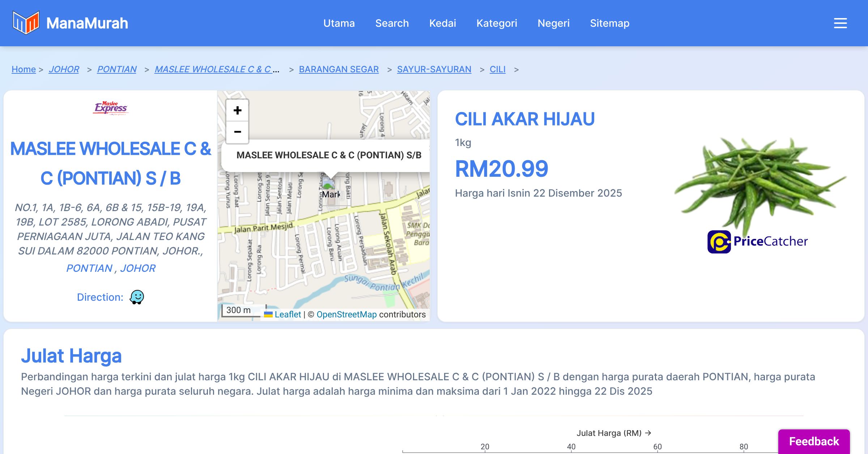Open the OpenStreetMap attribution link

tap(346, 314)
